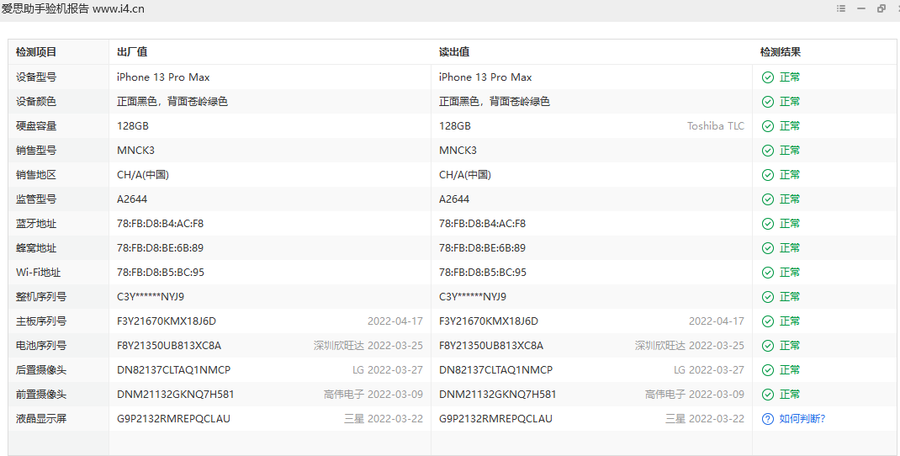Click F8Y21350UB813XC8A in the 读出值 column

(491, 346)
